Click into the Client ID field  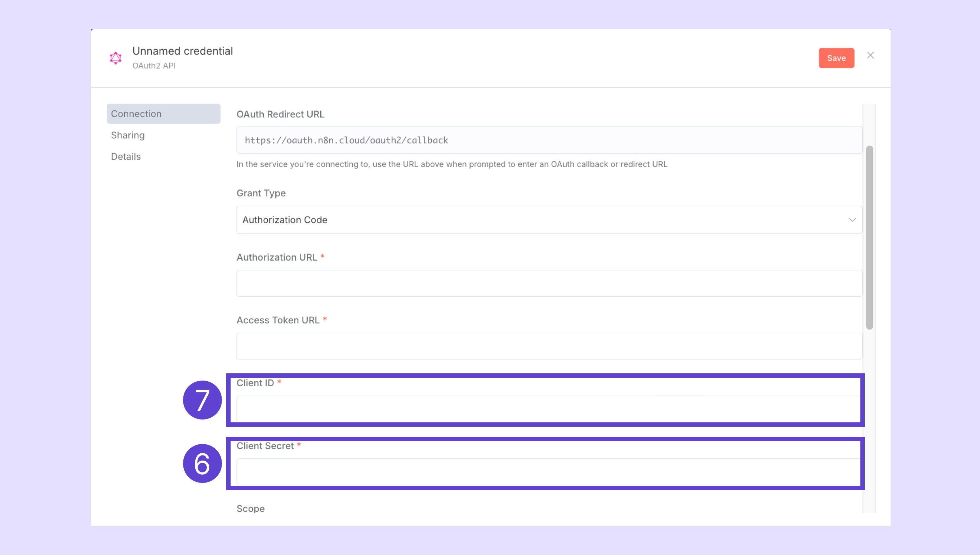click(549, 409)
